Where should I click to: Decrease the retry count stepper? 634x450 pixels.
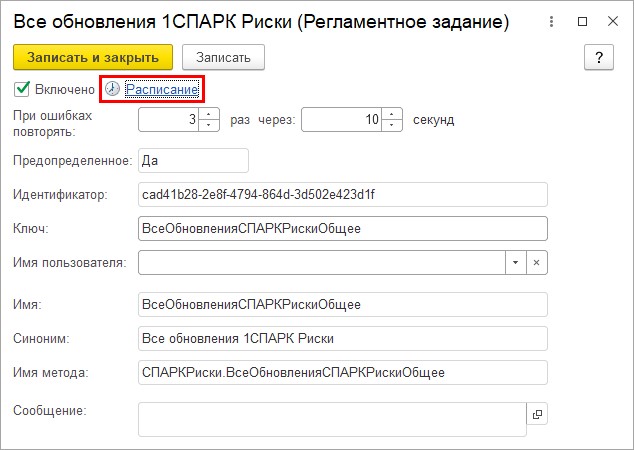(209, 125)
